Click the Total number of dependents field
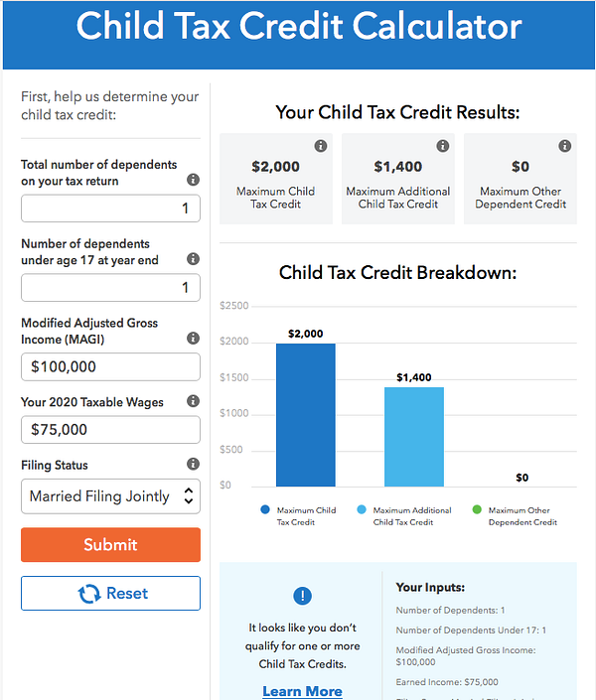This screenshot has height=700, width=596. pyautogui.click(x=110, y=209)
